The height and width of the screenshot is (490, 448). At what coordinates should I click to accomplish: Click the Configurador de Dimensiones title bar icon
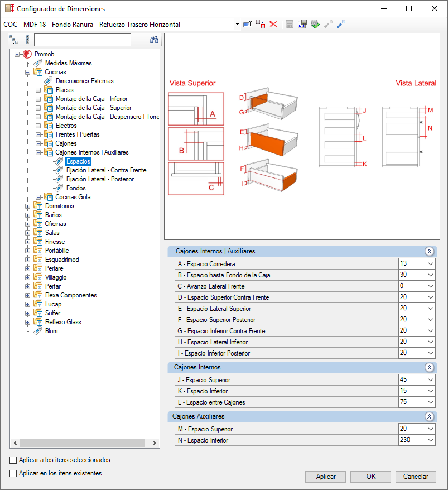(x=9, y=8)
